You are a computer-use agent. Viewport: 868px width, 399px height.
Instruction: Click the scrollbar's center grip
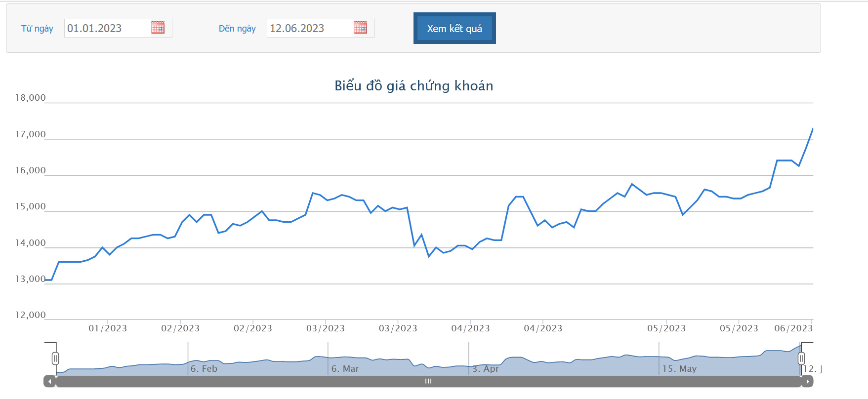(428, 381)
